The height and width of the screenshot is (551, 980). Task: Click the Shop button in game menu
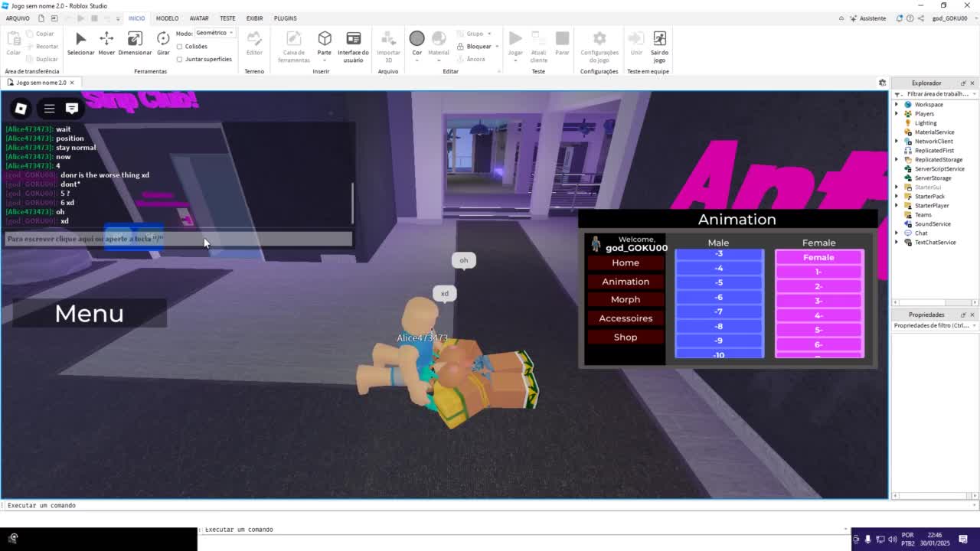point(625,337)
